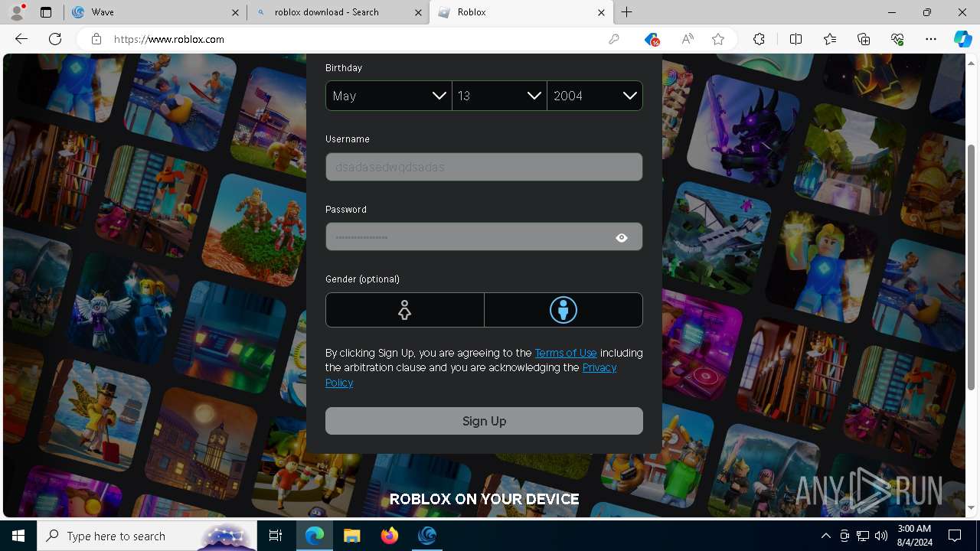Expand the birthday day dropdown 13
Viewport: 980px width, 551px height.
click(x=499, y=96)
